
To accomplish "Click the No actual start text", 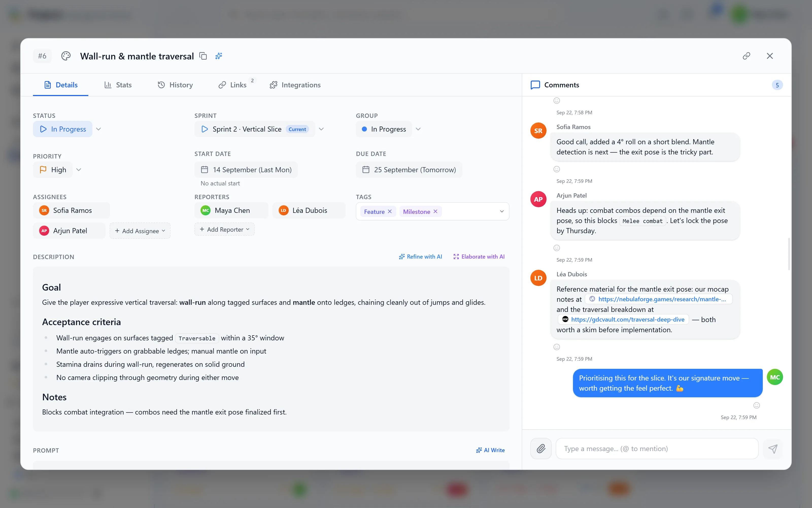I will (220, 183).
